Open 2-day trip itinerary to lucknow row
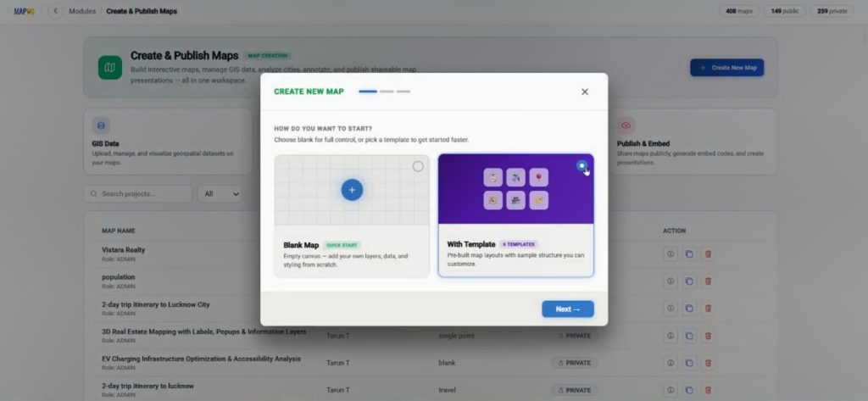This screenshot has height=401, width=868. pyautogui.click(x=147, y=386)
